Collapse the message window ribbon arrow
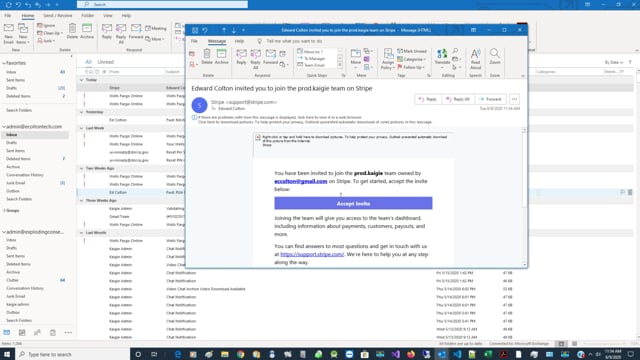The image size is (640, 360). tap(522, 76)
